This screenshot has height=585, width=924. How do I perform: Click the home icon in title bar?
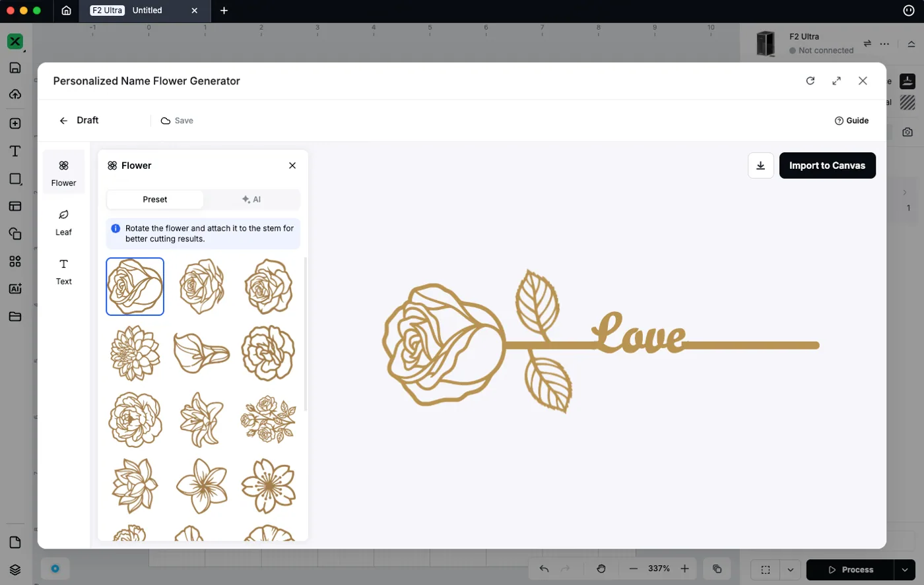(66, 11)
